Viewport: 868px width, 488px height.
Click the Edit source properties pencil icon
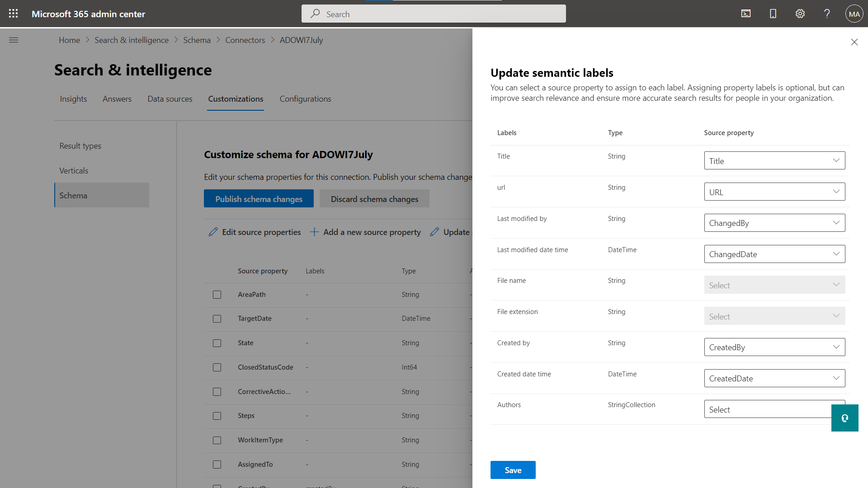[213, 232]
